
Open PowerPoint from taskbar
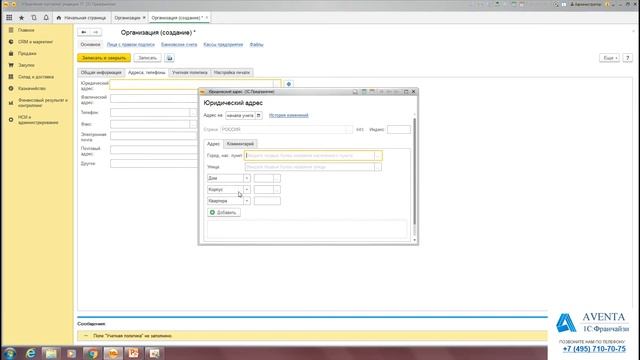(x=133, y=353)
